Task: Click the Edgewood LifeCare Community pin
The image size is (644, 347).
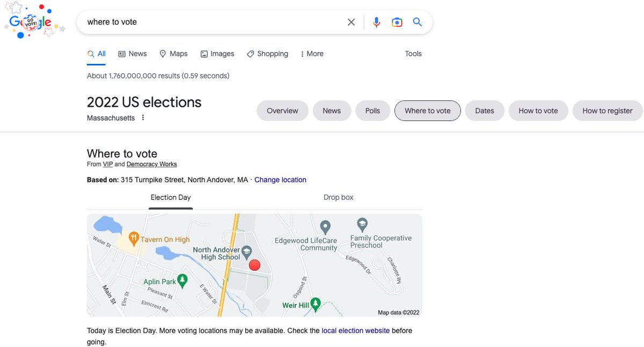Action: click(325, 226)
